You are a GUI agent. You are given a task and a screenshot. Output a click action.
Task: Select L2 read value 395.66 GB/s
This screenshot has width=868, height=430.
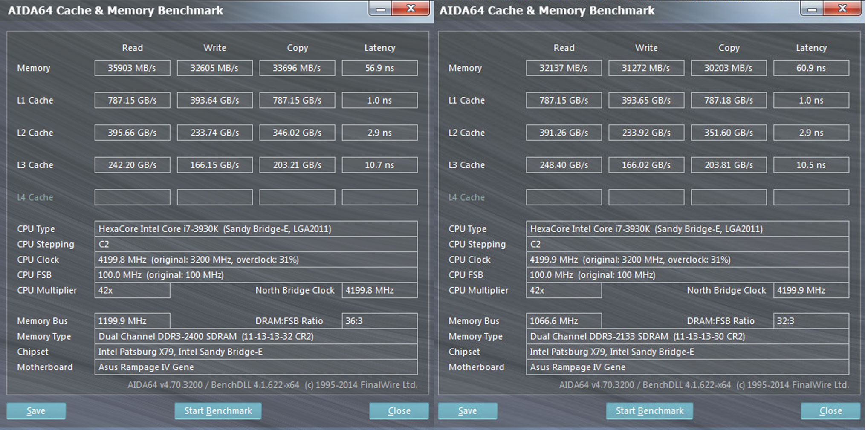tap(132, 133)
